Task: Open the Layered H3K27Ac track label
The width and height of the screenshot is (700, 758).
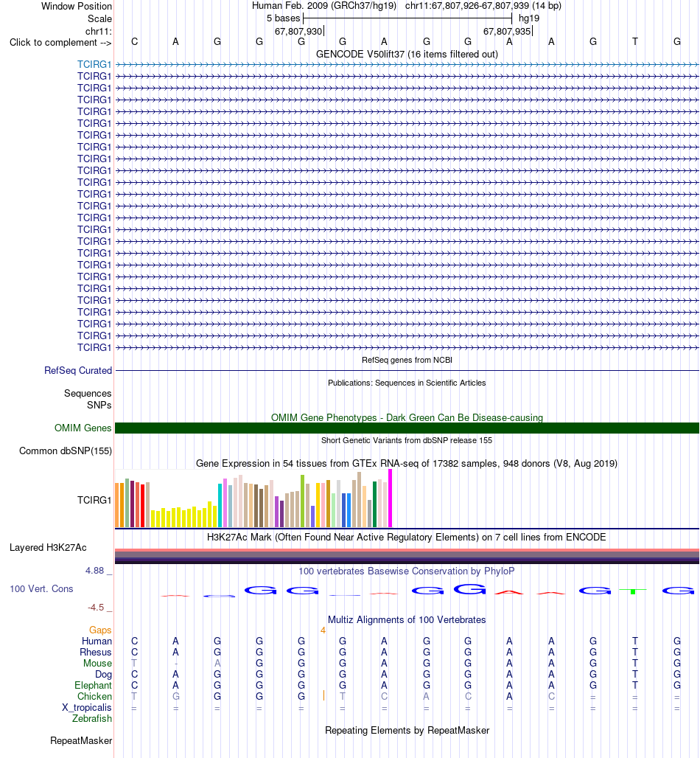Action: click(48, 547)
